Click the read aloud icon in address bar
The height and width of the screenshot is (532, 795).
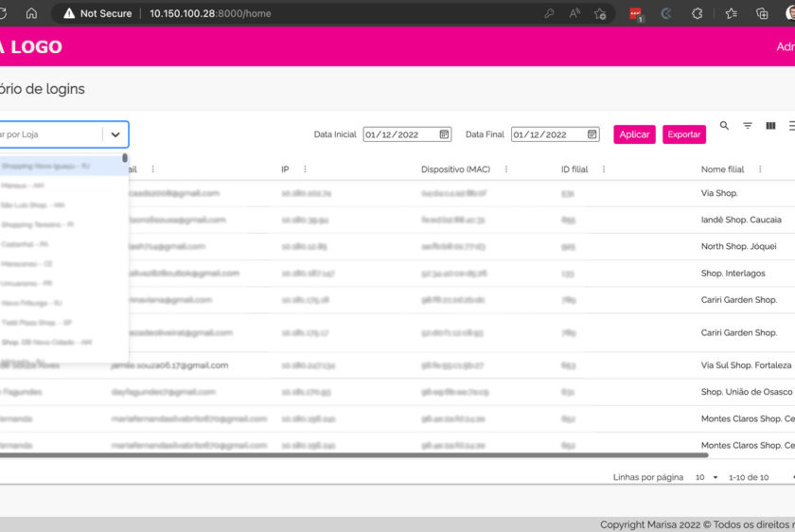[x=574, y=13]
